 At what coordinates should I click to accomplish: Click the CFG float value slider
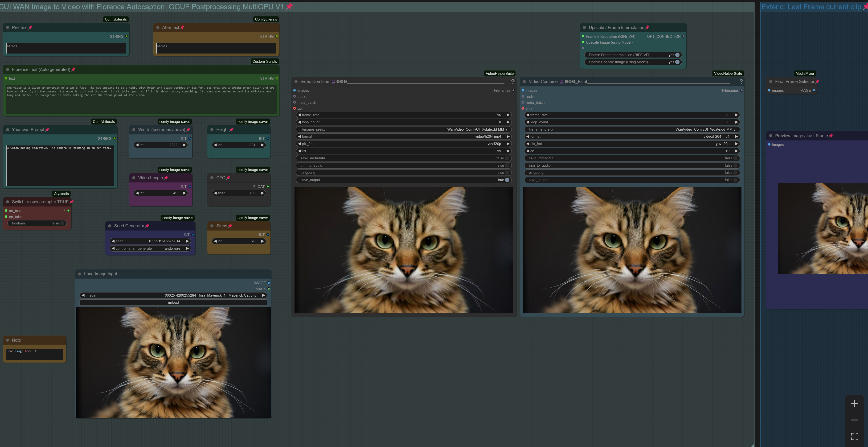239,193
